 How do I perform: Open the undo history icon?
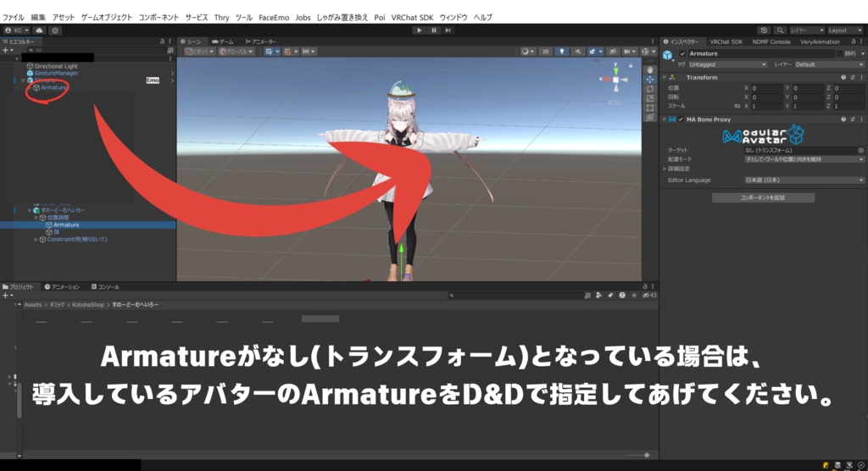click(x=764, y=30)
